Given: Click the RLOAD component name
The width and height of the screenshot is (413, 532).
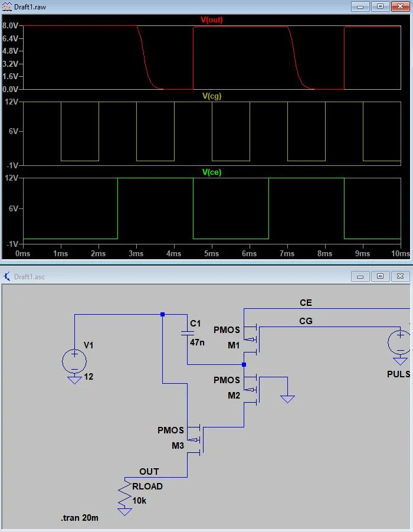Looking at the screenshot, I should [147, 486].
